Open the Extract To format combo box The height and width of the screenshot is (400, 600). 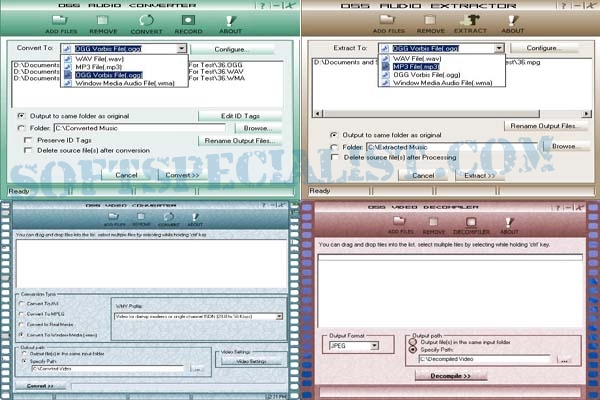click(441, 48)
